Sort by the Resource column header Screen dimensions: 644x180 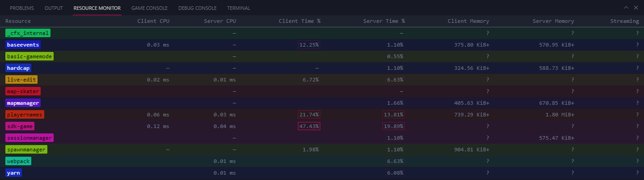pyautogui.click(x=18, y=21)
